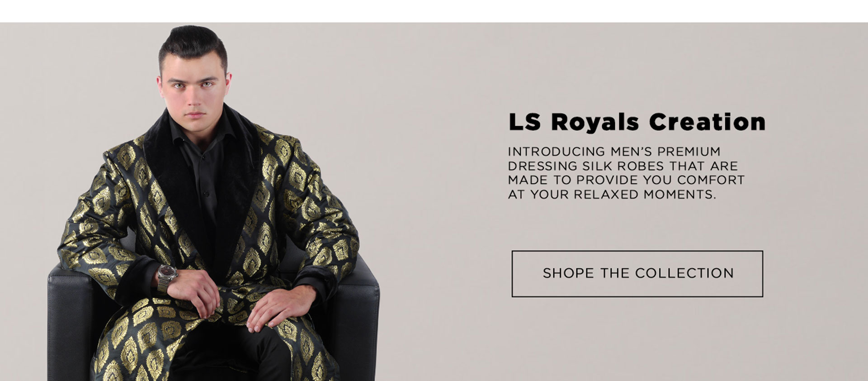Click the "DRESSING SILK ROBES THAT ARE" line
Viewport: 868px width, 381px height.
click(x=623, y=166)
